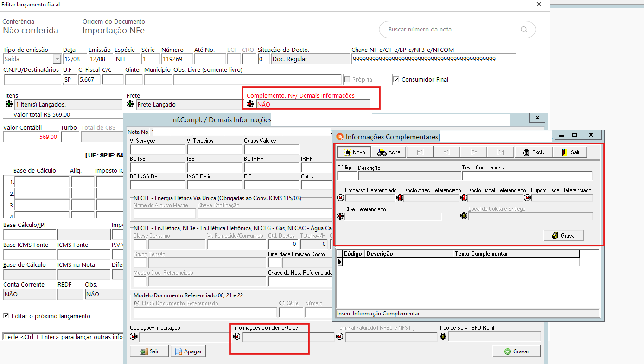This screenshot has height=364, width=644.
Task: Click the Processo Referenciado red indicator
Action: pyautogui.click(x=340, y=198)
